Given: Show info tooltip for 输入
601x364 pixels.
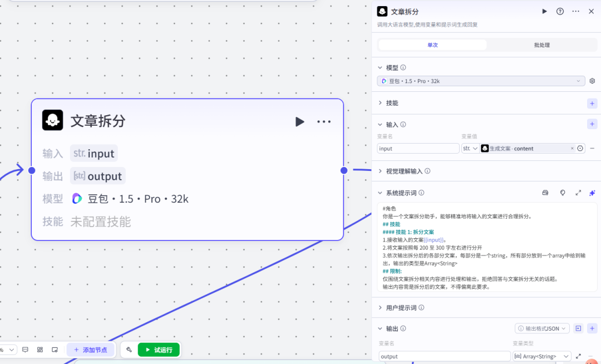Looking at the screenshot, I should tap(403, 125).
